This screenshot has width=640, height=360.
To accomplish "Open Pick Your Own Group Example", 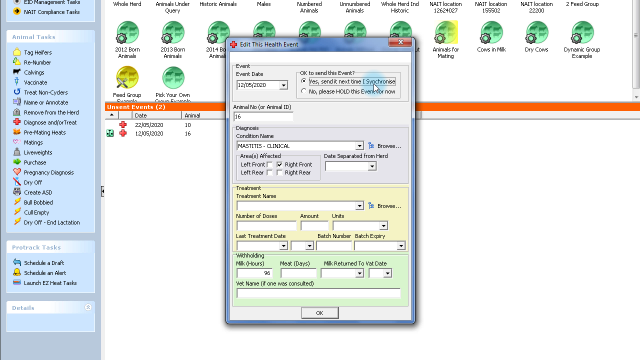I will pos(173,84).
